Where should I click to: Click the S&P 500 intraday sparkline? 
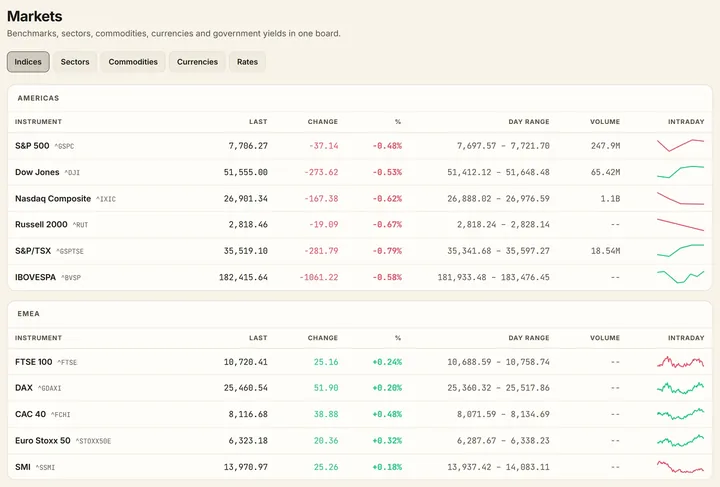pos(680,146)
